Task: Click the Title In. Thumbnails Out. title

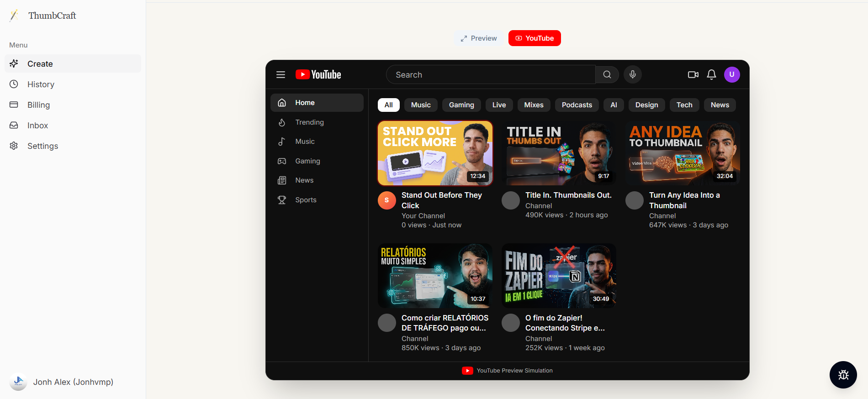Action: 568,195
